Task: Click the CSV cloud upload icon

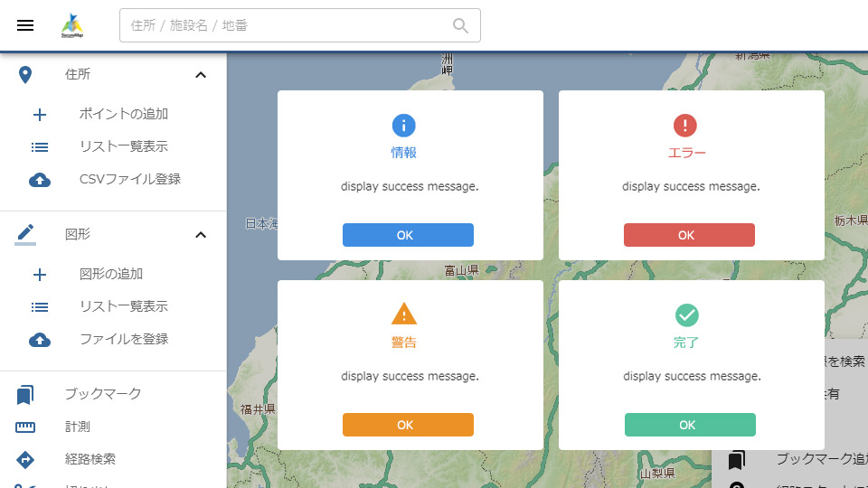Action: [40, 180]
